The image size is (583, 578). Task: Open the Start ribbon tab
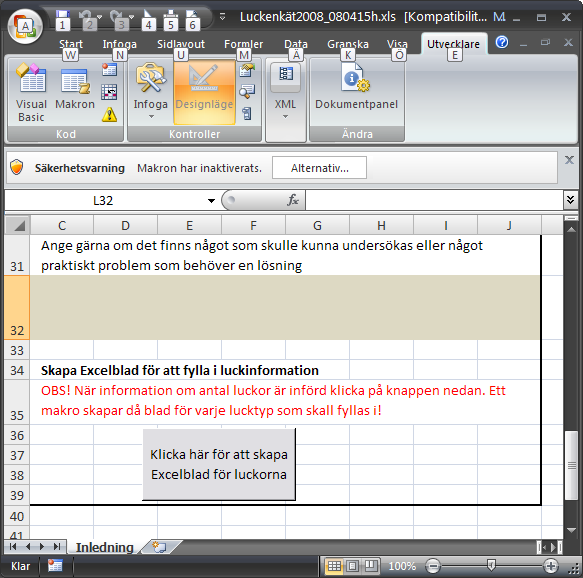(x=71, y=44)
